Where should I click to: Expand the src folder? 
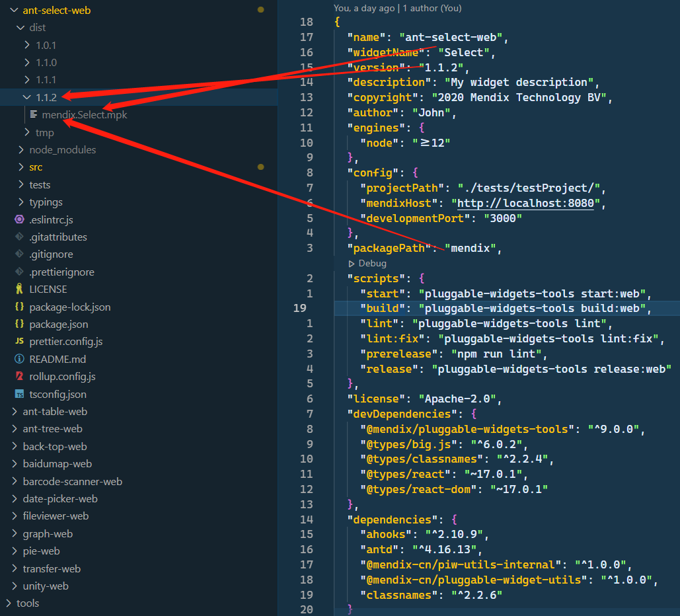(x=36, y=167)
